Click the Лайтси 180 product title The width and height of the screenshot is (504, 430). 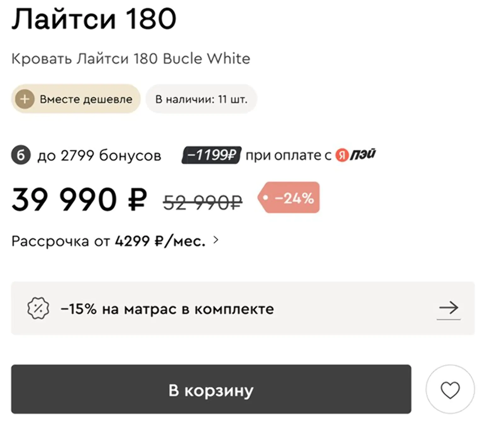tap(94, 19)
